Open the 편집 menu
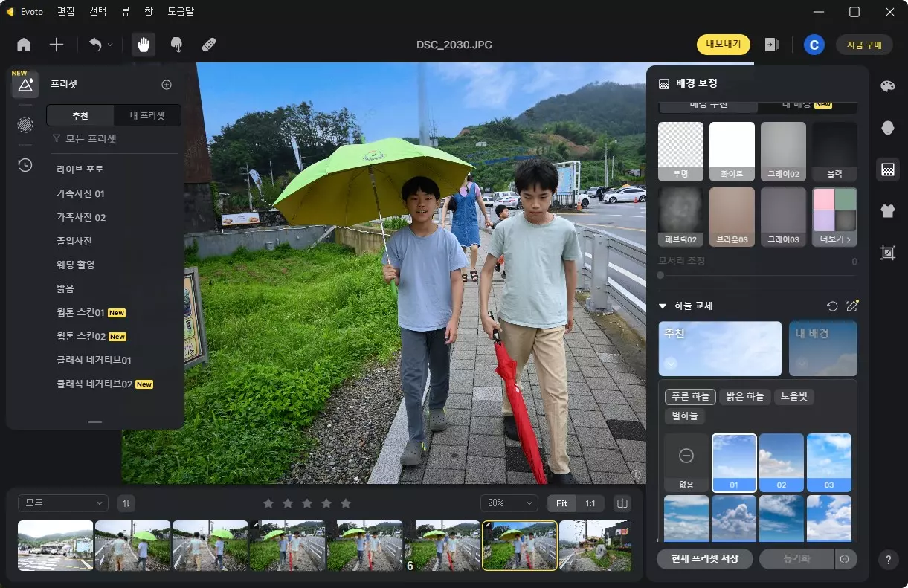 64,12
